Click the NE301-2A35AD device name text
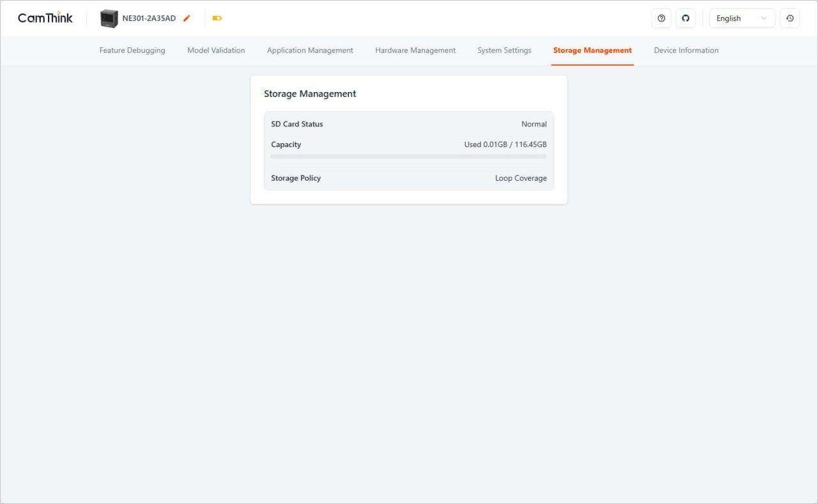The height and width of the screenshot is (504, 818). click(x=149, y=19)
